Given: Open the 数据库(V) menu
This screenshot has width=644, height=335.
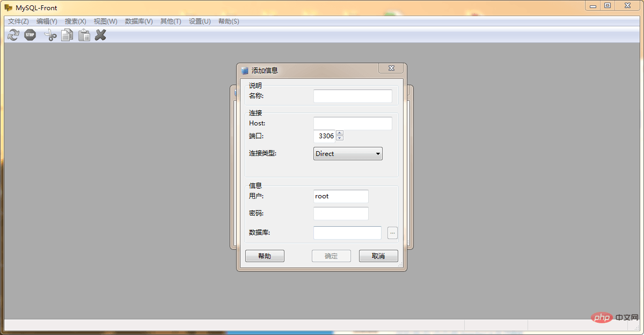Looking at the screenshot, I should point(138,21).
